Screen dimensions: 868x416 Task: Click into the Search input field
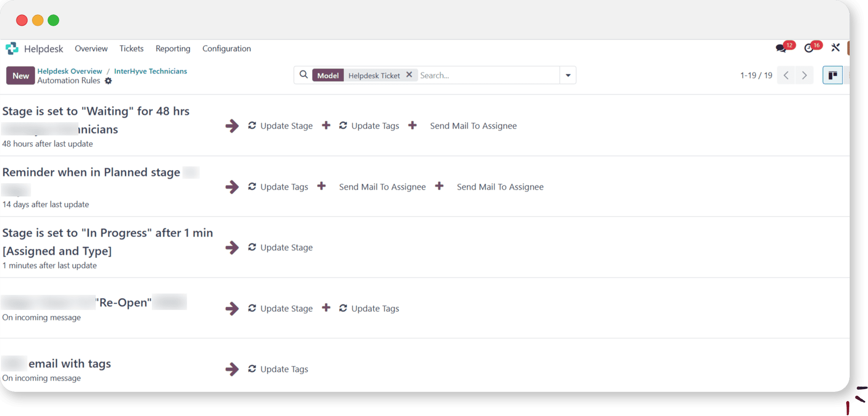click(488, 75)
